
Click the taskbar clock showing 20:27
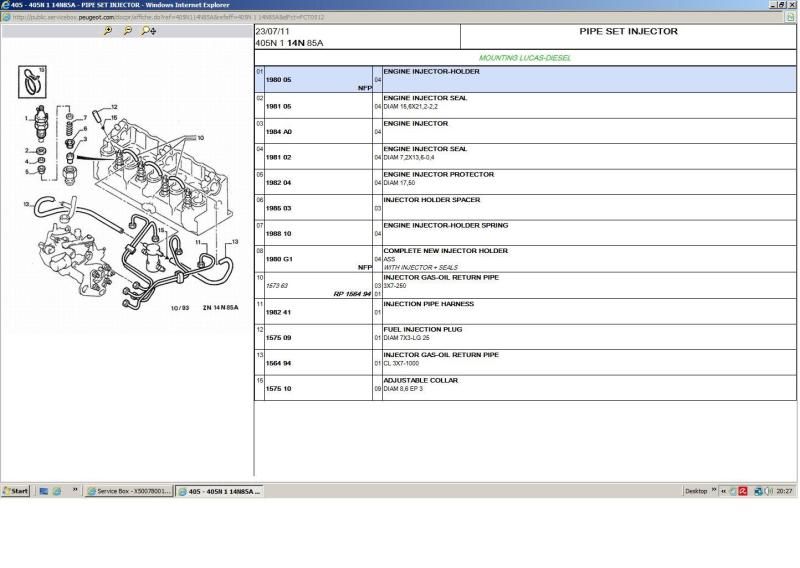pyautogui.click(x=784, y=491)
